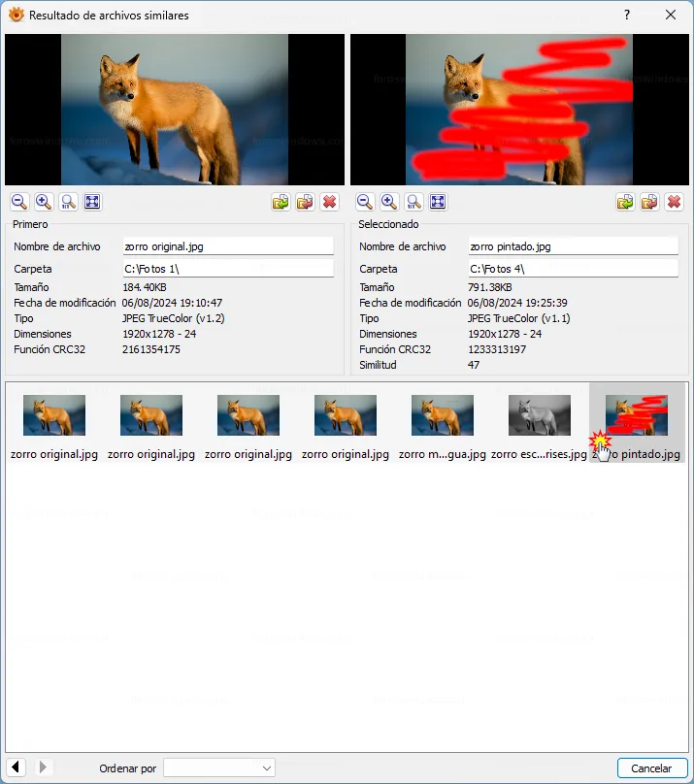Click the Cancelar button
694x784 pixels.
click(652, 768)
